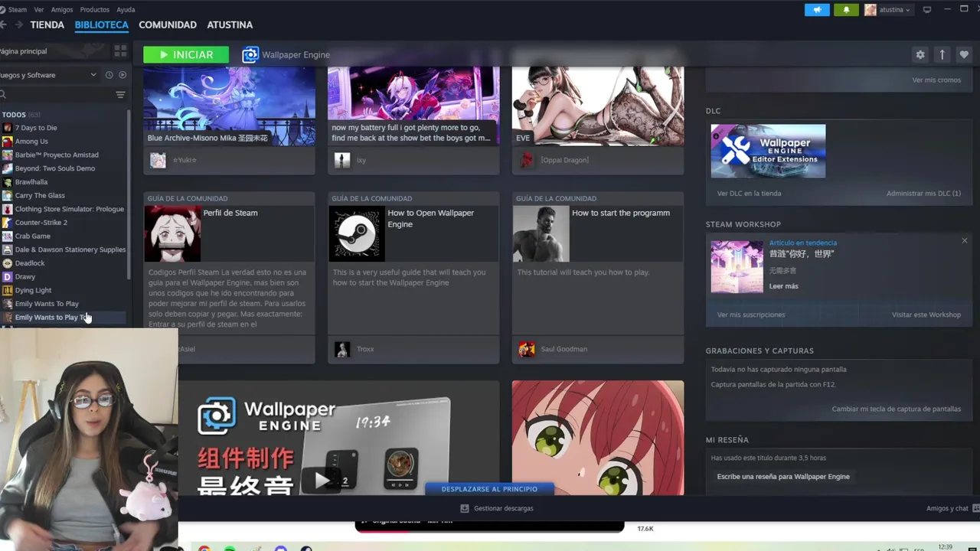Open the ATUSTINA profile tab

pyautogui.click(x=230, y=24)
